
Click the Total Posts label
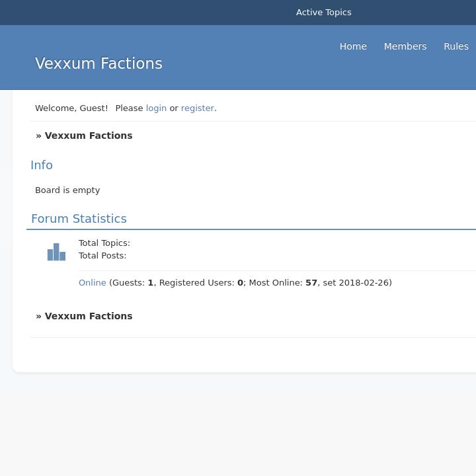click(102, 256)
